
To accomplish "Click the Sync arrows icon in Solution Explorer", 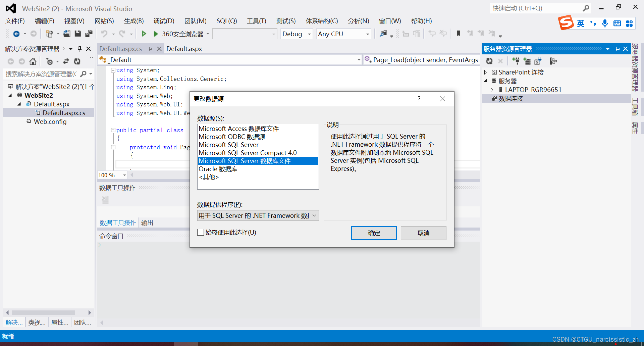I will [x=66, y=61].
